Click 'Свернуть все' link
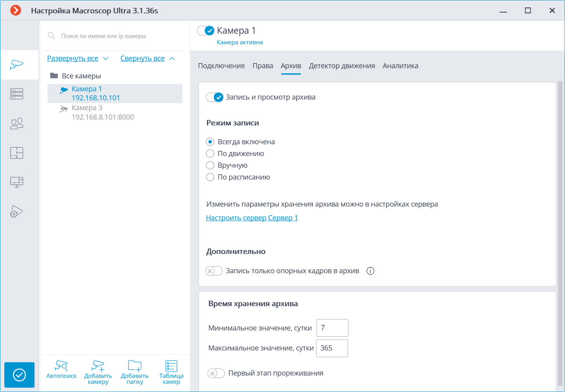 142,58
